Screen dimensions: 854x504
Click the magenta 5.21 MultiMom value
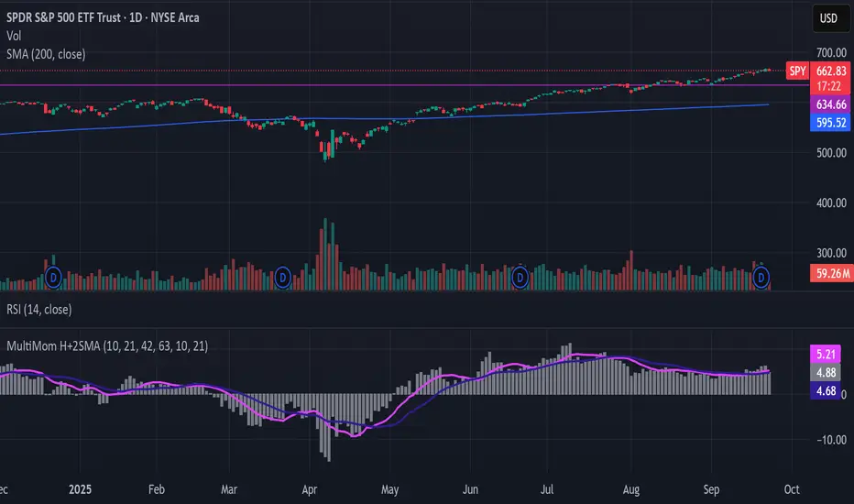(826, 354)
